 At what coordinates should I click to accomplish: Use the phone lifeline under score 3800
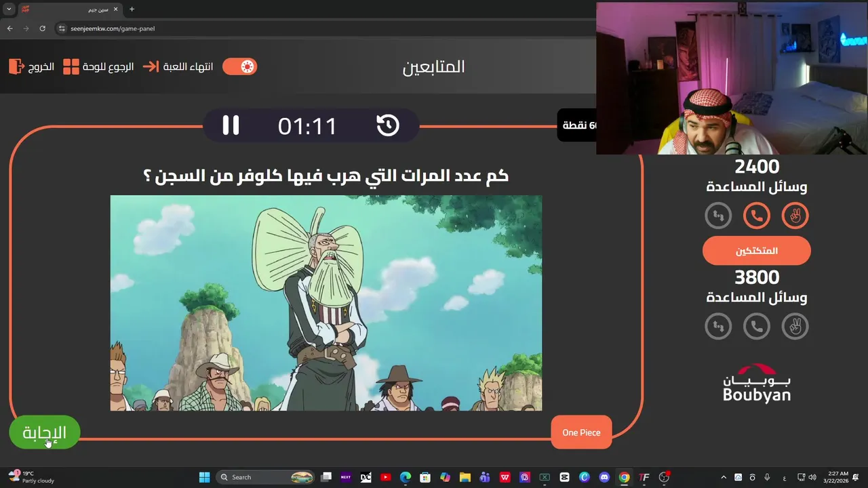(757, 327)
